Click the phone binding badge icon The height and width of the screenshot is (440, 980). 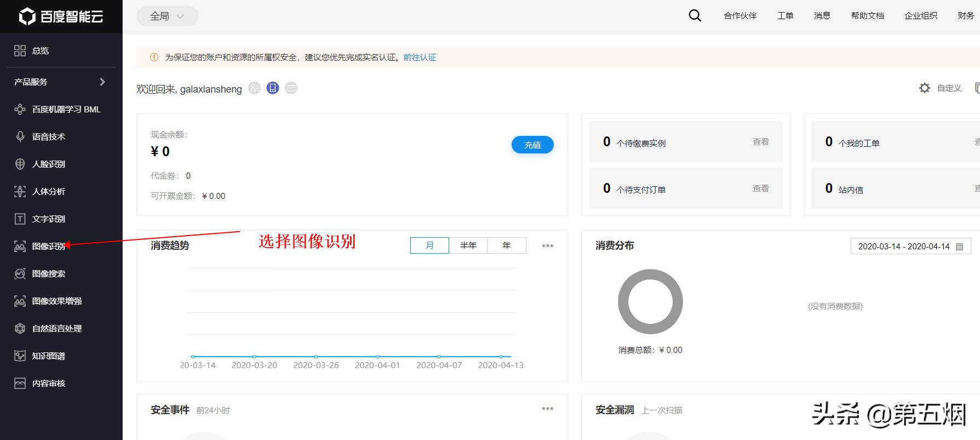pos(273,88)
